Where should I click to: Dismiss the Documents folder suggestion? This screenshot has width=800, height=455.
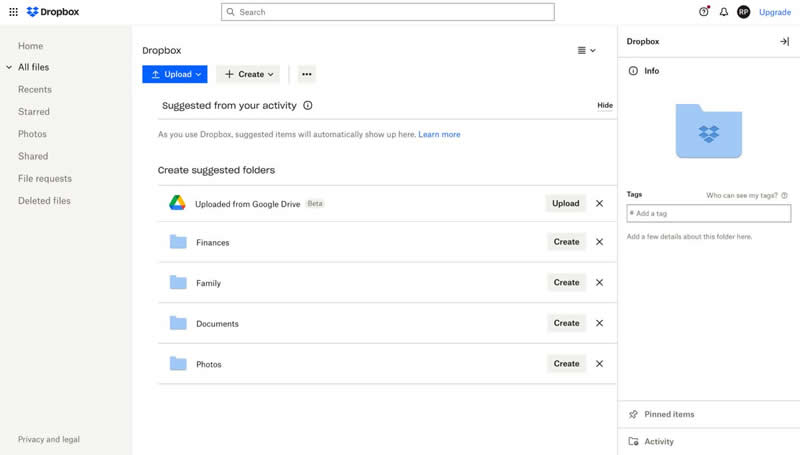(599, 323)
